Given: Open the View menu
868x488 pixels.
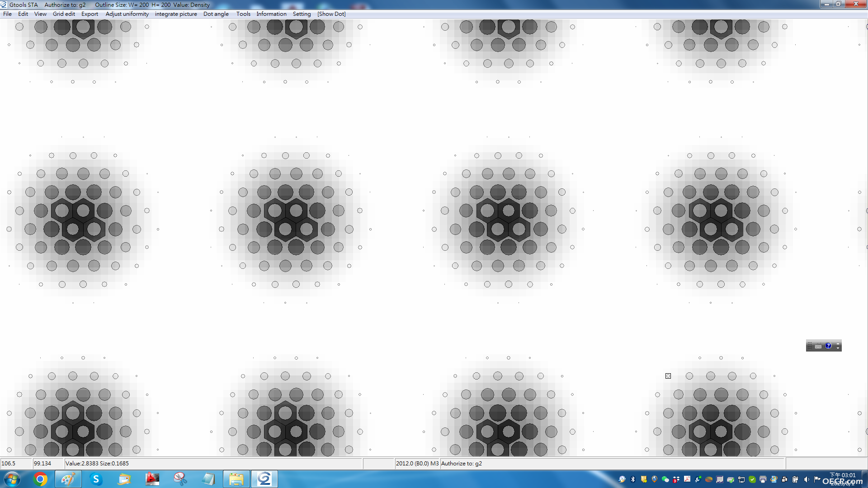Looking at the screenshot, I should click(x=40, y=14).
